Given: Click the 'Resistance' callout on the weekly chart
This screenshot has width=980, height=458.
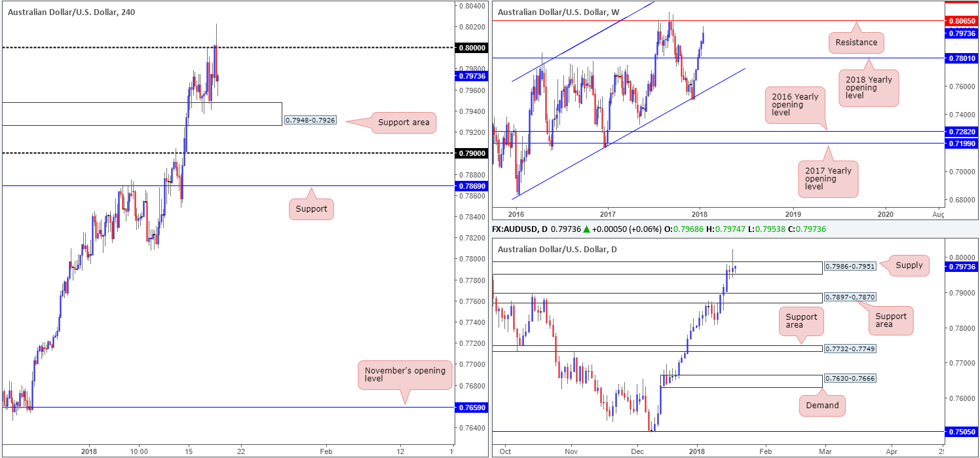Looking at the screenshot, I should [856, 43].
